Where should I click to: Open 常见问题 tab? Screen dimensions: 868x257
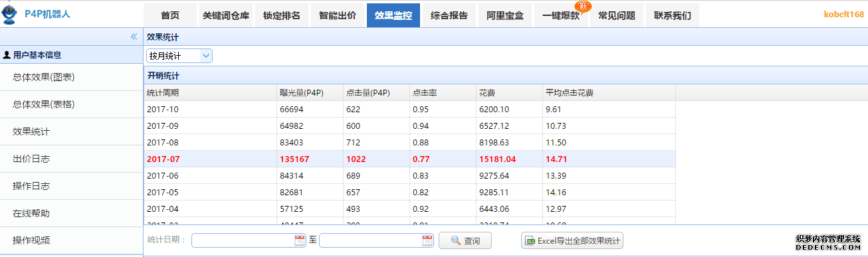[x=617, y=15]
